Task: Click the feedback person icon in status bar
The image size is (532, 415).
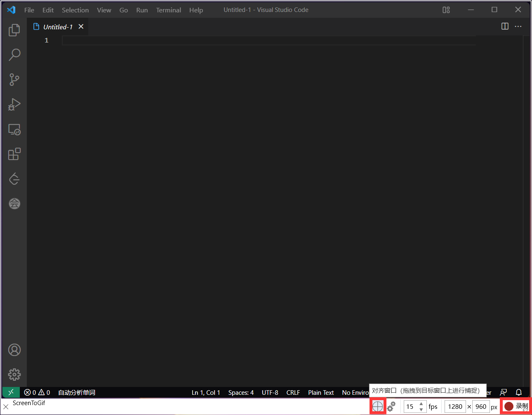Action: click(503, 392)
